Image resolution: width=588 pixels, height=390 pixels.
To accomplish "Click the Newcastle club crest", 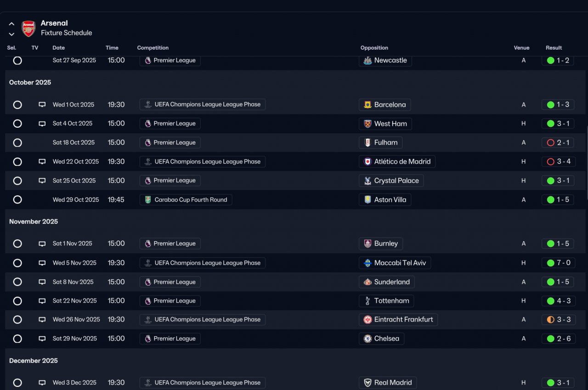I will coord(367,61).
